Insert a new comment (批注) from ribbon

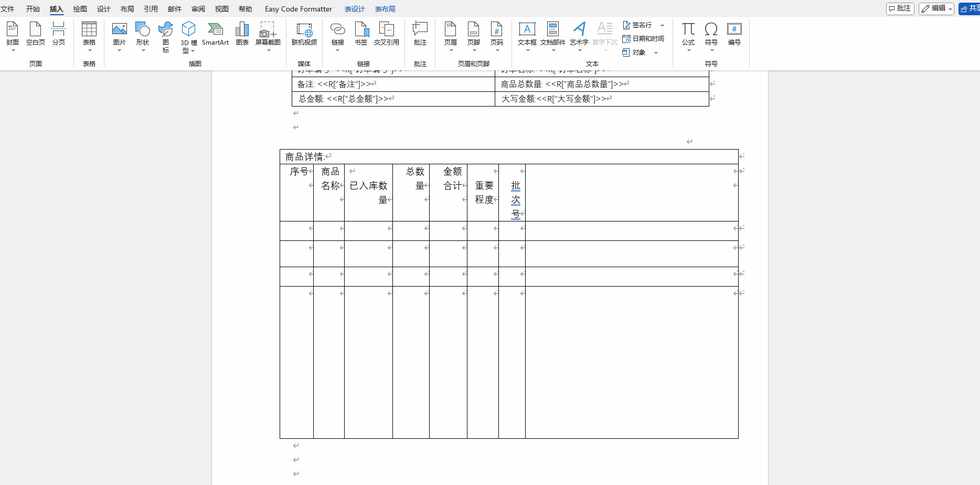pyautogui.click(x=420, y=34)
